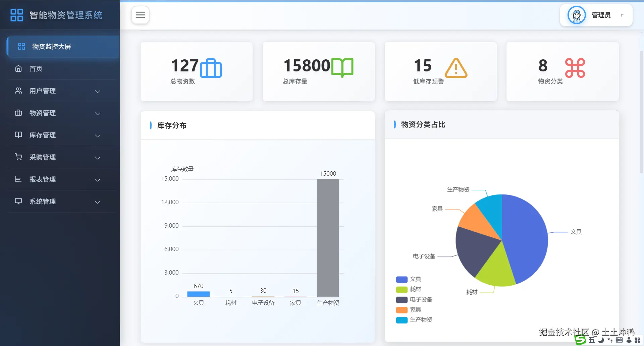The height and width of the screenshot is (346, 644).
Task: Click the 电子设备 x-axis label
Action: (263, 303)
